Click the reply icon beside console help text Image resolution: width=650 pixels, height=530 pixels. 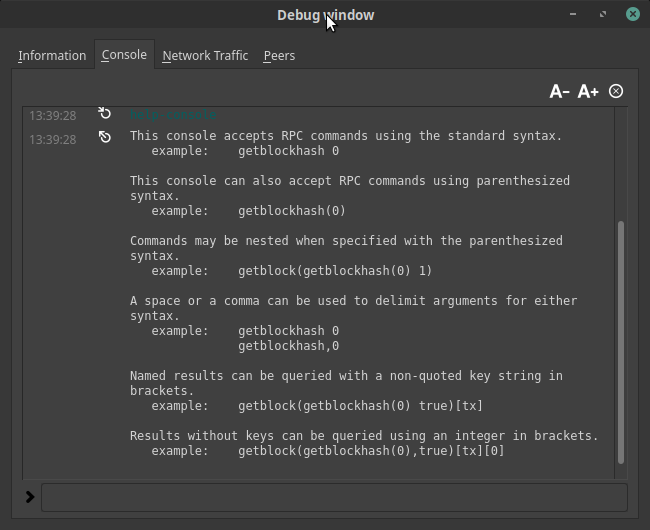[x=105, y=137]
